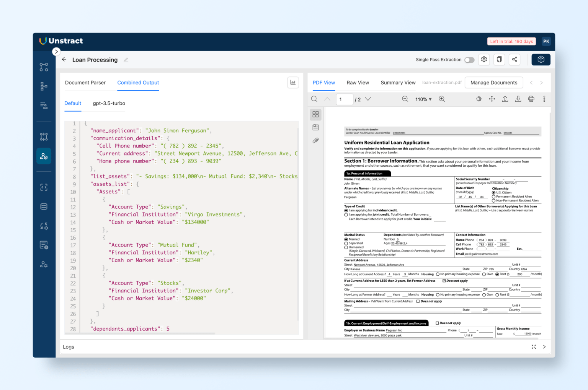Download the PDF using the download icon

pyautogui.click(x=518, y=99)
